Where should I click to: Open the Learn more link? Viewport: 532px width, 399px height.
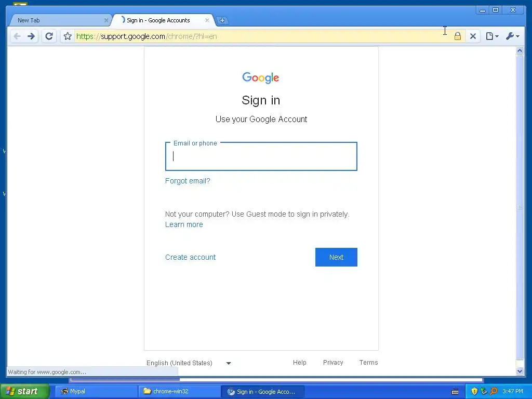point(184,224)
